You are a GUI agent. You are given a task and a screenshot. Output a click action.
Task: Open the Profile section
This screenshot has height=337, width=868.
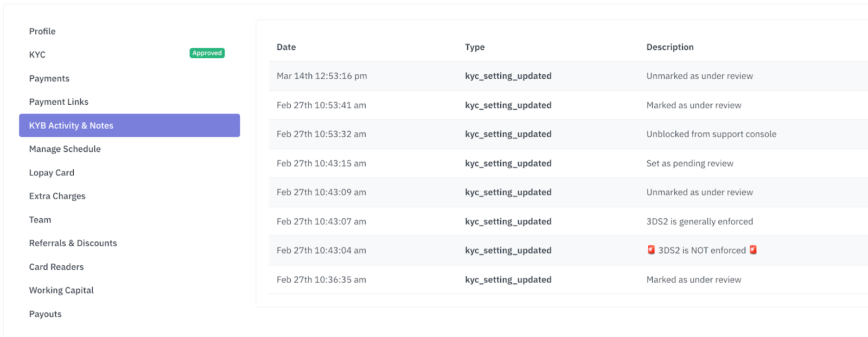(x=42, y=31)
